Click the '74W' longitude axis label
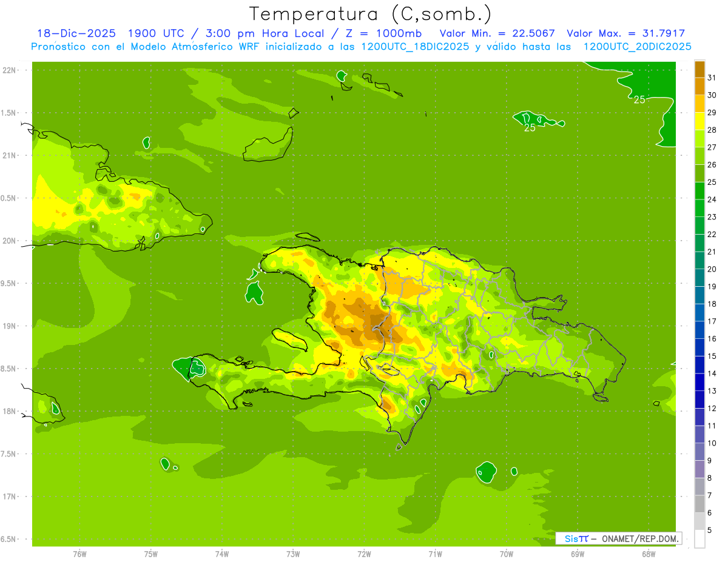This screenshot has height=562, width=728. 222,554
